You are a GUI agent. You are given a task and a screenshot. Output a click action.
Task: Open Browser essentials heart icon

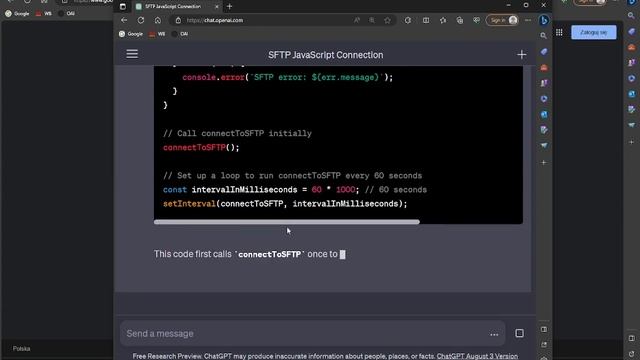point(476,20)
